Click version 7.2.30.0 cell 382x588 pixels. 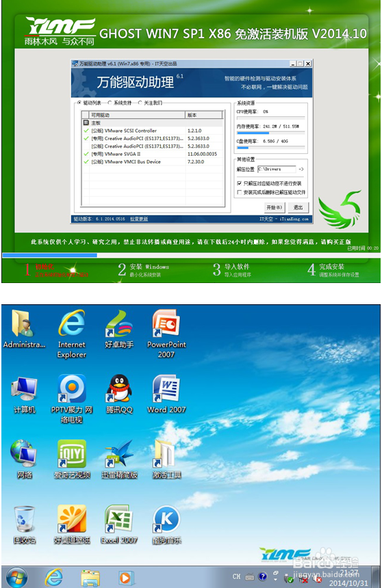click(196, 161)
